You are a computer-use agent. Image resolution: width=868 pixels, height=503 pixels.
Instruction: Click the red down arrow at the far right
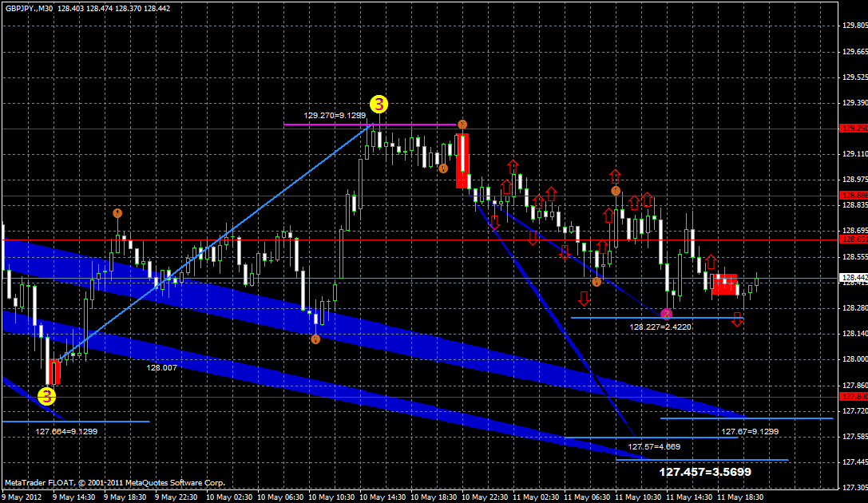[x=735, y=318]
